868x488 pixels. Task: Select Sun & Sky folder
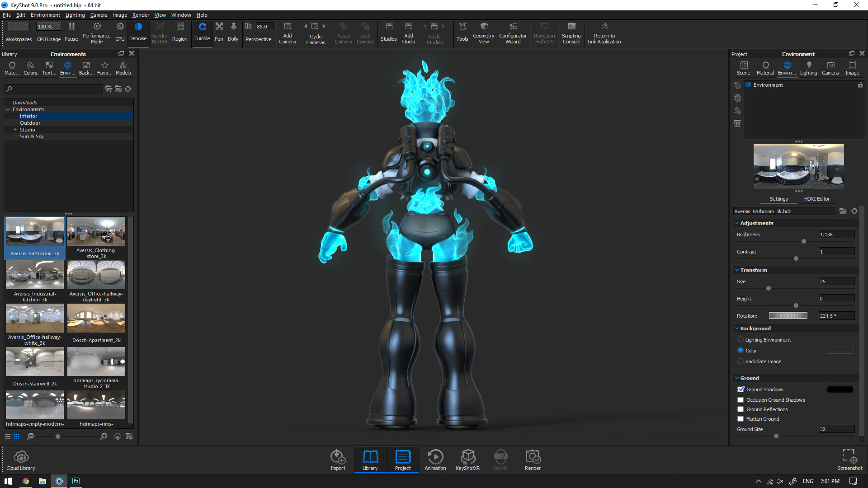click(x=32, y=136)
